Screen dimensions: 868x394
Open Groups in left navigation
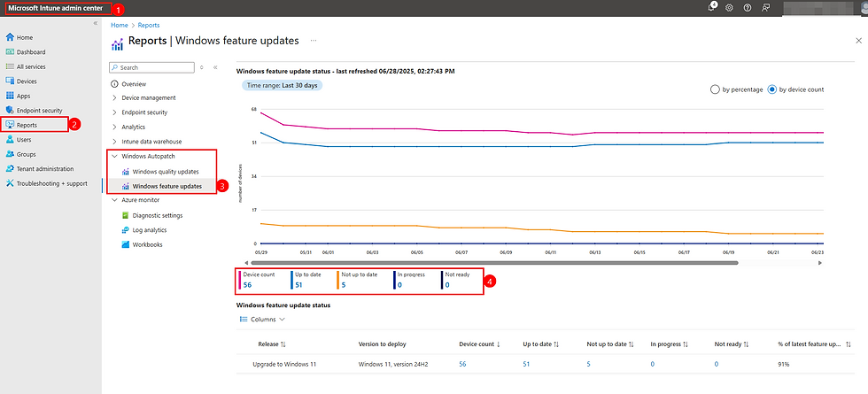[x=26, y=154]
